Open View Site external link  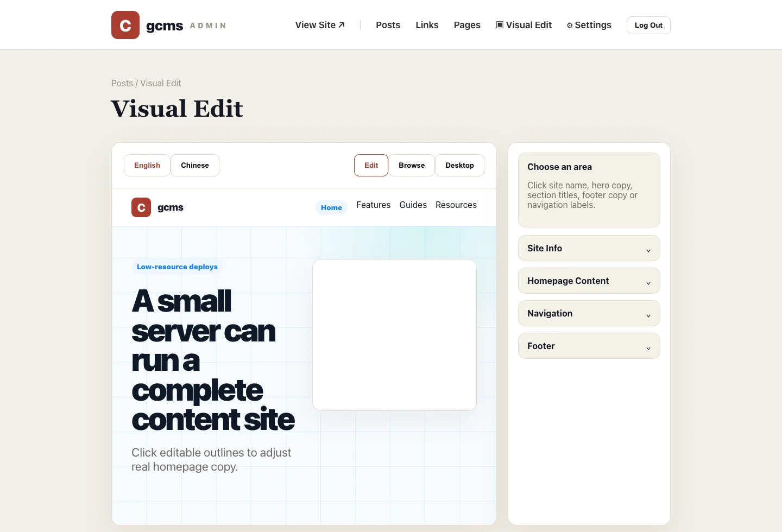320,25
